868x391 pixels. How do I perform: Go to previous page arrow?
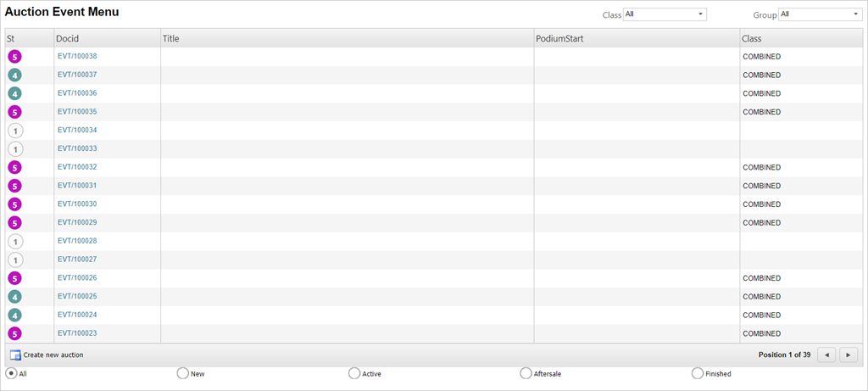826,355
